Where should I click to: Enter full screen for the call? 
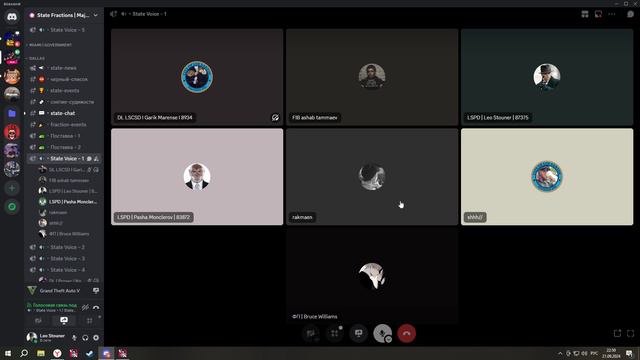click(x=630, y=333)
